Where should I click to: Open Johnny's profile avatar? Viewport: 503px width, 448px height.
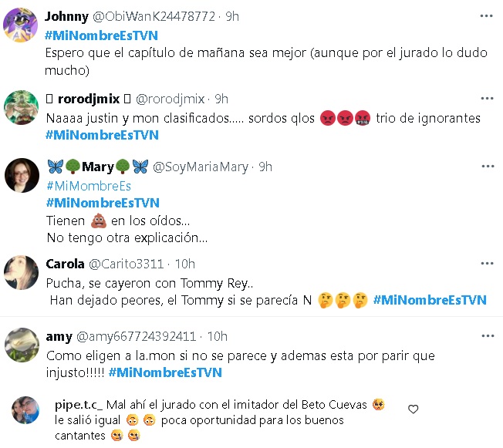(x=20, y=25)
